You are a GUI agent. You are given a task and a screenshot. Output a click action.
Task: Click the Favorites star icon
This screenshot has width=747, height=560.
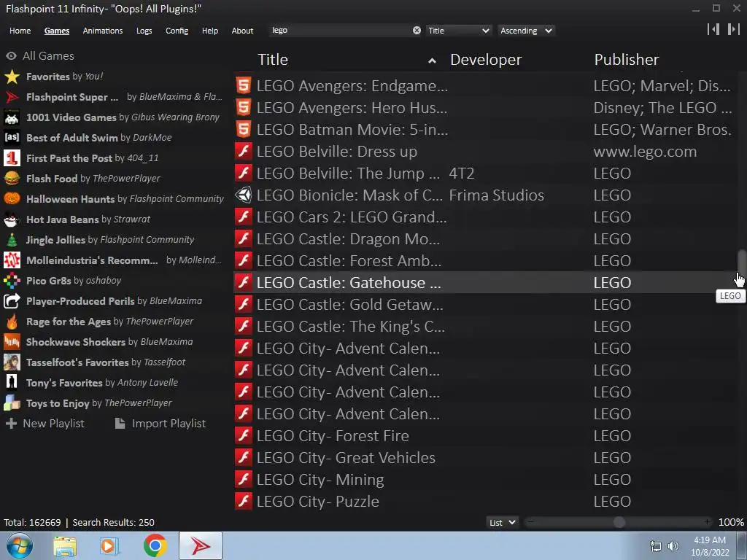point(12,76)
